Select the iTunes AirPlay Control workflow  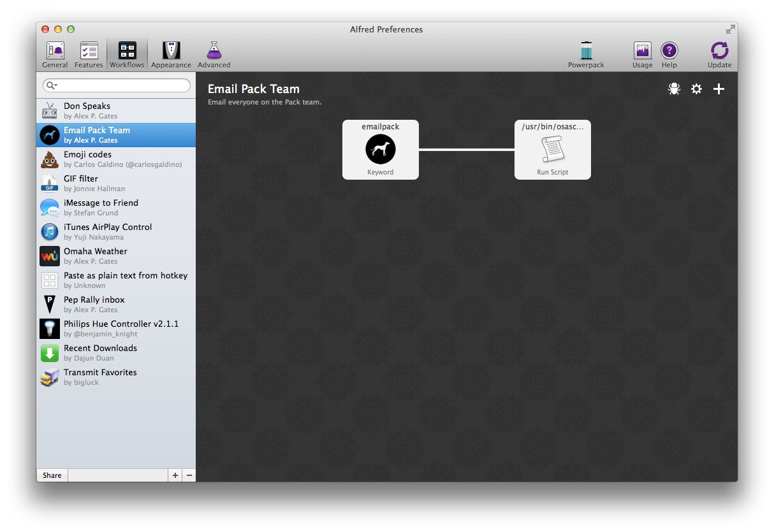(116, 232)
